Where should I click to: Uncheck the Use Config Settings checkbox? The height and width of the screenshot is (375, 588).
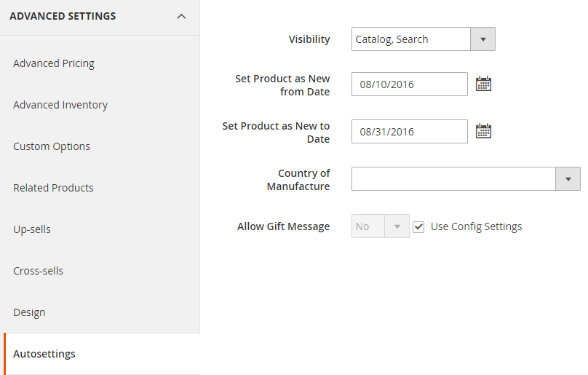coord(418,226)
